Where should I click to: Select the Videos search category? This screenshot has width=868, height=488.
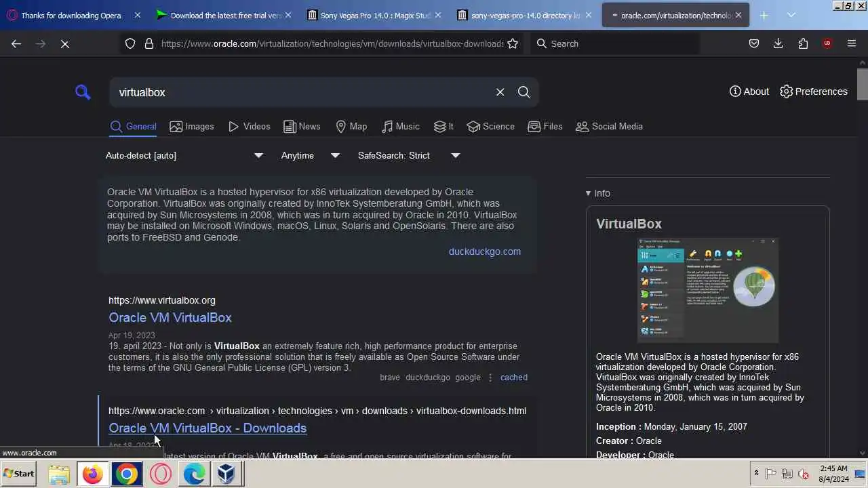click(249, 127)
